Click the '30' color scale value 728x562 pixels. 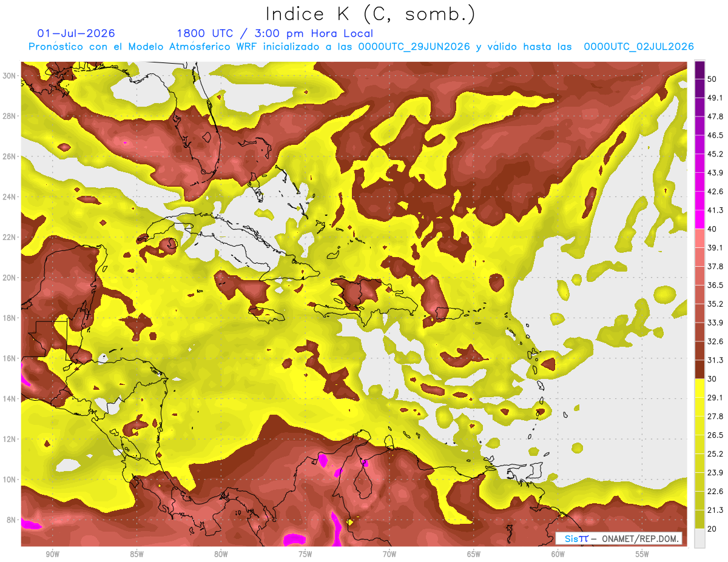[x=712, y=379]
